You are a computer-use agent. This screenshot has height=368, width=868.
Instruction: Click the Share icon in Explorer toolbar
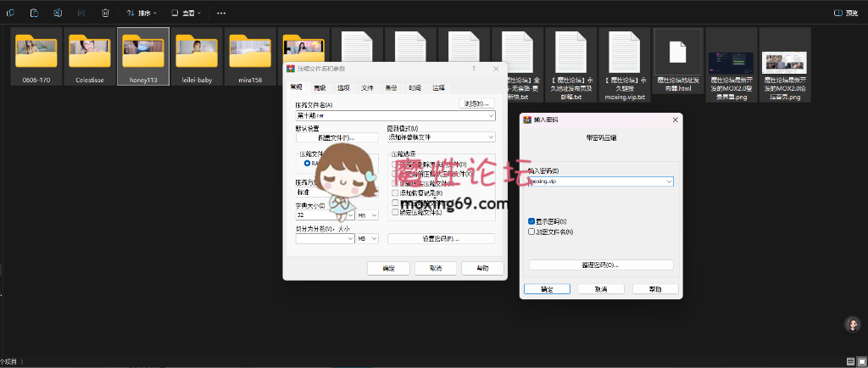tap(82, 13)
